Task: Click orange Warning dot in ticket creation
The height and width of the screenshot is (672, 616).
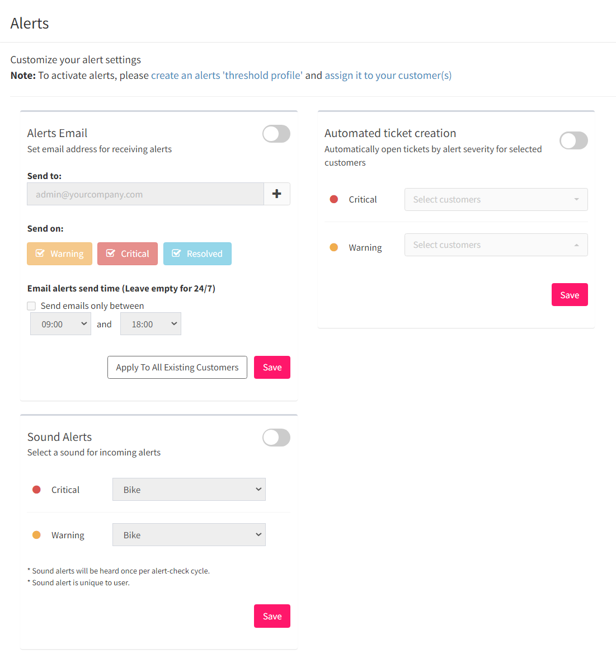Action: tap(334, 247)
